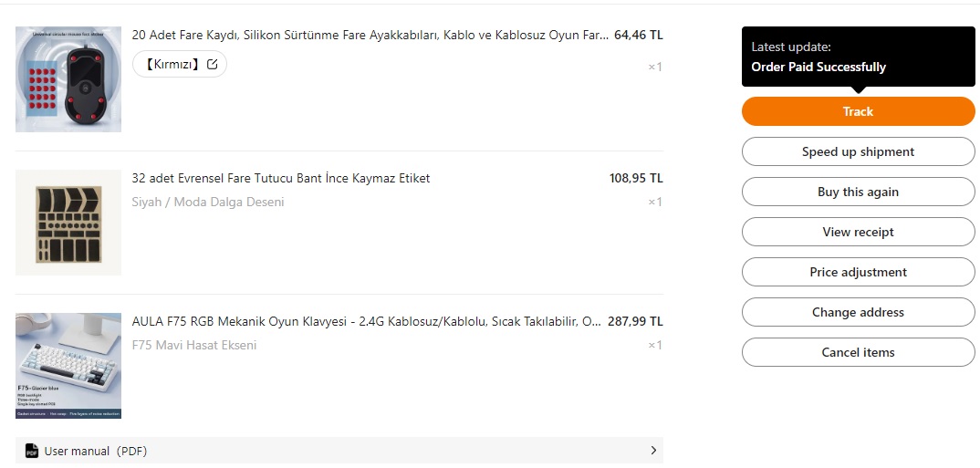Open the 32 adet Evrensel Fare Tutucu title
The height and width of the screenshot is (468, 980).
click(x=281, y=178)
